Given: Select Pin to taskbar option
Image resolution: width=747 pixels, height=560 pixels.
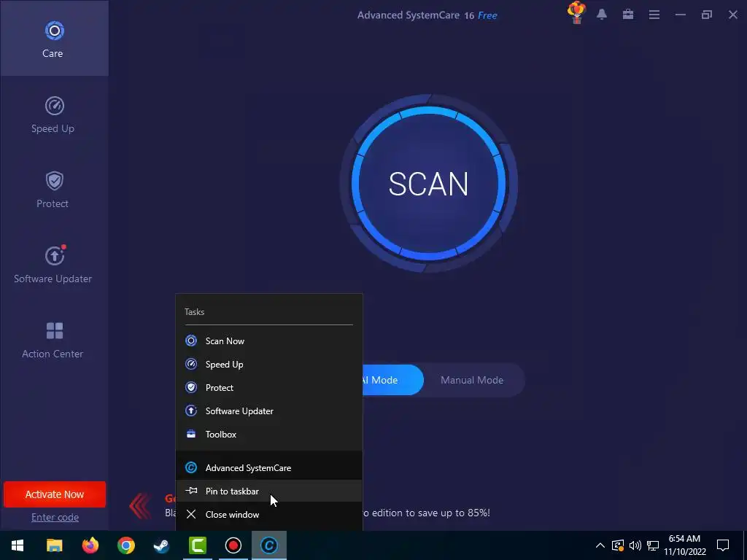Looking at the screenshot, I should (268, 491).
